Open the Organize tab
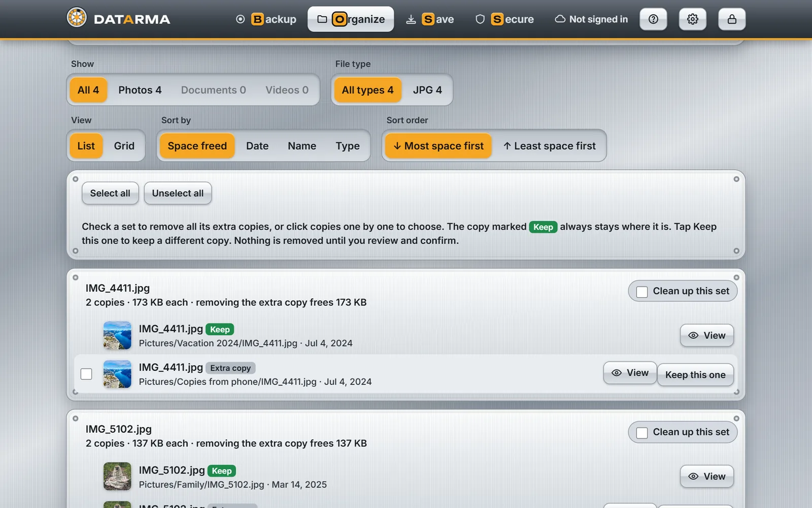 [351, 19]
